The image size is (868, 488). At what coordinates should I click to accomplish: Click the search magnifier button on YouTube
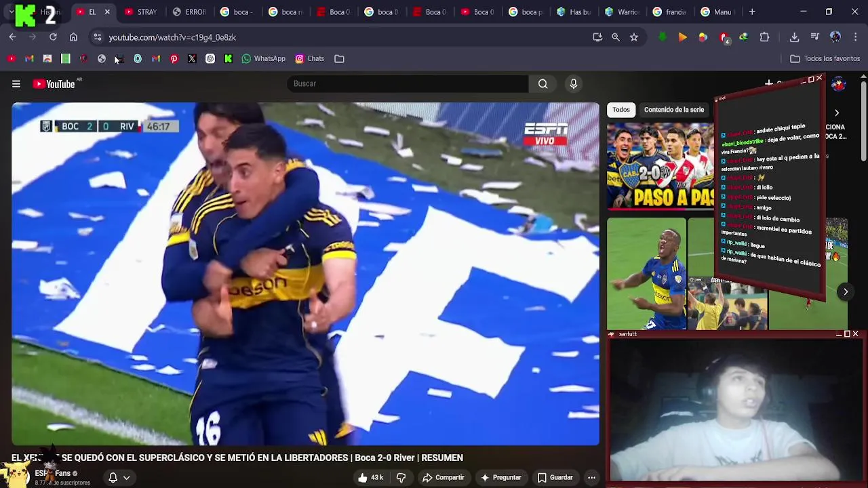543,83
